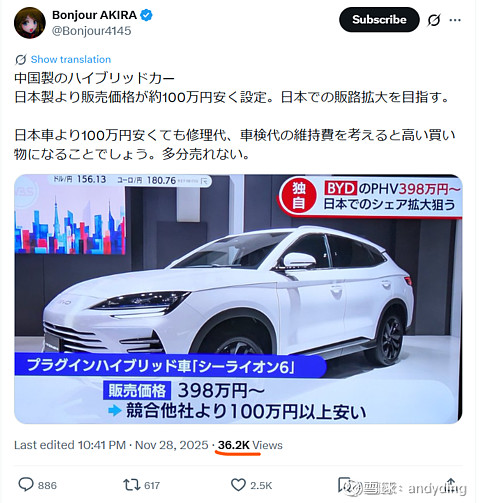Click the repost arrows icon
Screen dimensions: 480x503
tap(132, 485)
